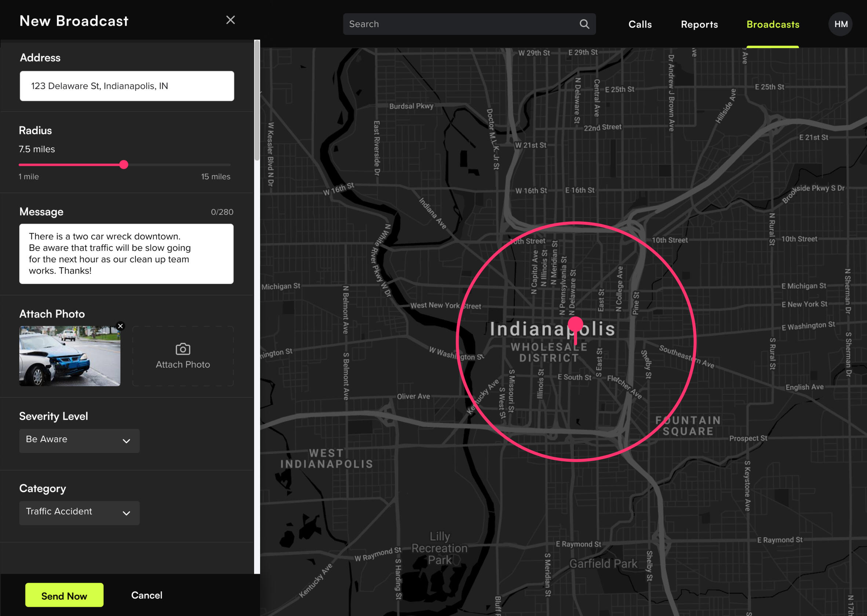Switch to the Calls tab
This screenshot has width=867, height=616.
640,24
